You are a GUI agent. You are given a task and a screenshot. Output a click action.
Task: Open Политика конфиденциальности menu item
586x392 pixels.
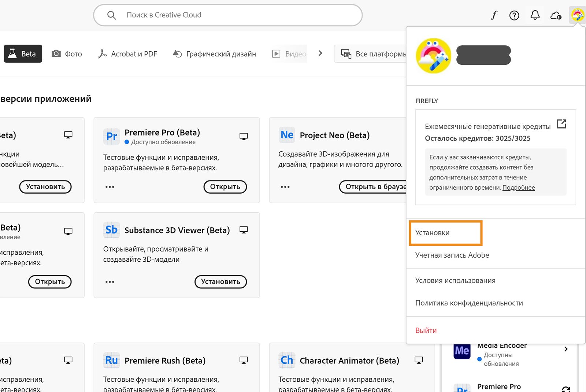pyautogui.click(x=469, y=303)
